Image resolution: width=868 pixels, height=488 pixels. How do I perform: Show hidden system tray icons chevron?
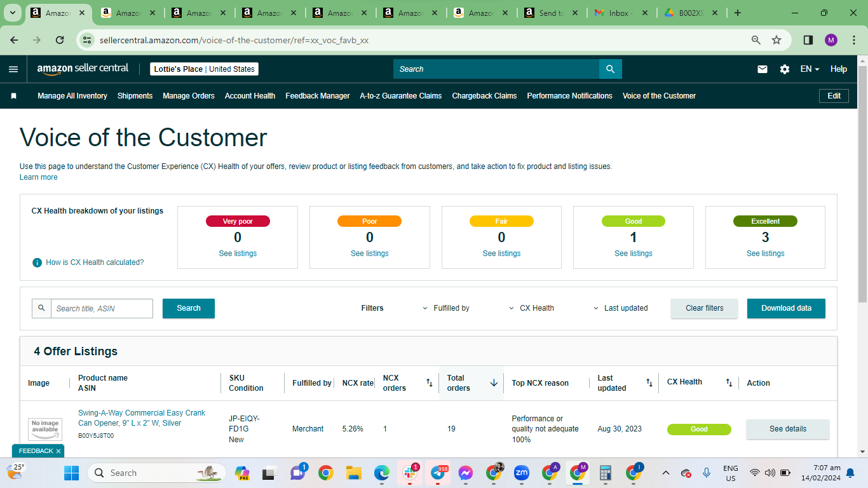tap(665, 473)
